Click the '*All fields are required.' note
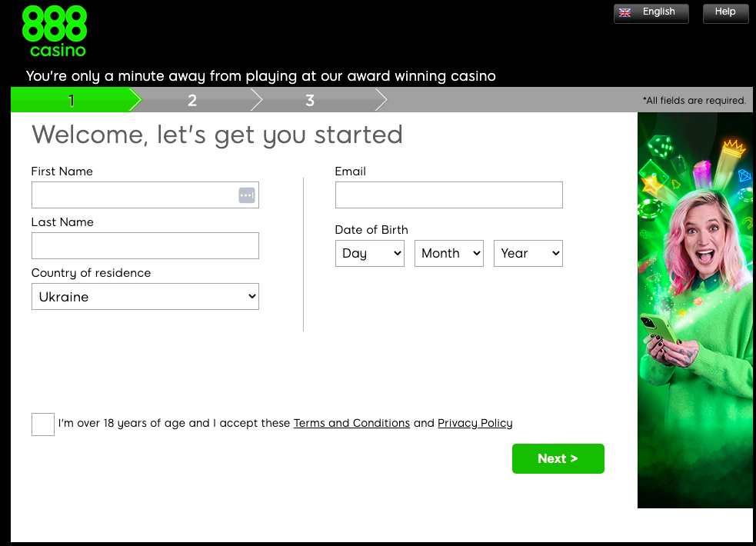This screenshot has height=546, width=756. (694, 100)
